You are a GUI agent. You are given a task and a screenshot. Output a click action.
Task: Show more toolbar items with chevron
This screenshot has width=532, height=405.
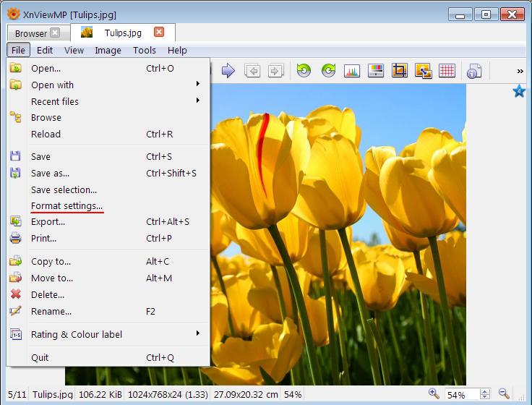[520, 71]
